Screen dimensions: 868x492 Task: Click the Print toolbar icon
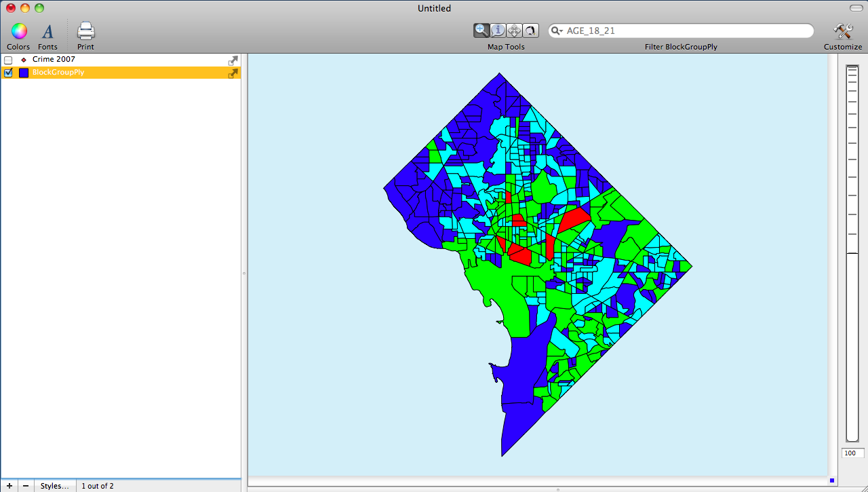point(85,31)
